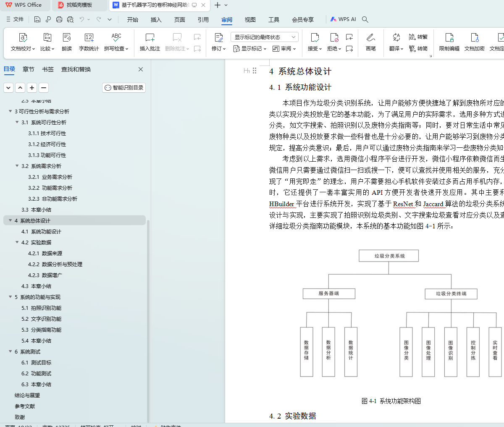The height and width of the screenshot is (427, 504).
Task: Click the export to PDF icon beside Save
Action: click(x=48, y=19)
